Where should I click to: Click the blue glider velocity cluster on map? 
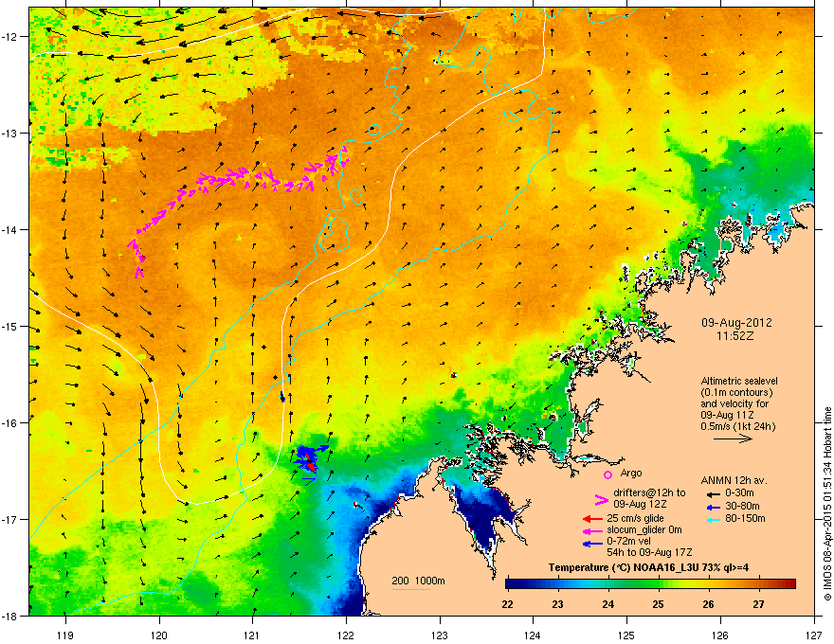[x=311, y=458]
